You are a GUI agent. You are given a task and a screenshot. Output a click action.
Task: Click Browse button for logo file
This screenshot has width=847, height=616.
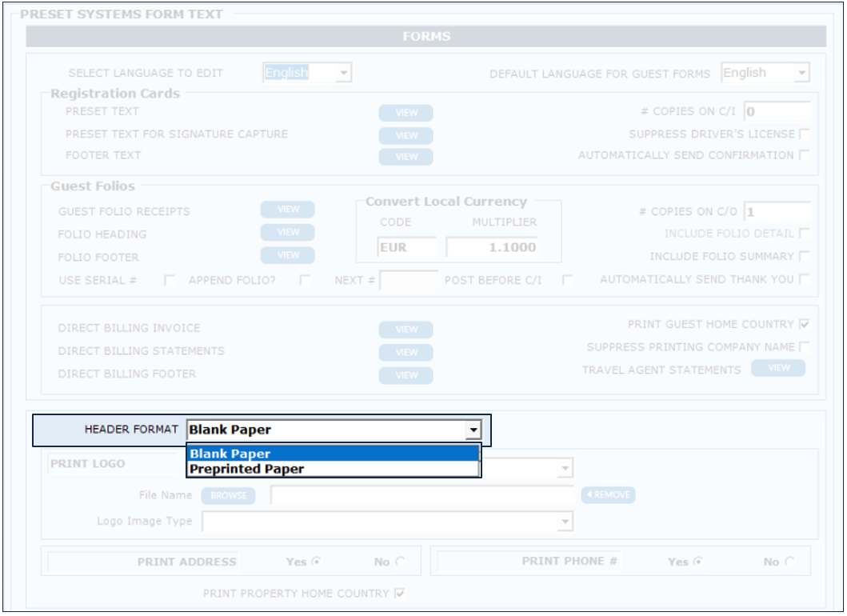tap(229, 496)
